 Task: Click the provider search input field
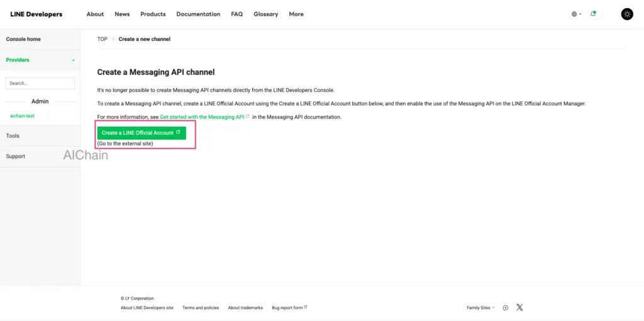(x=40, y=83)
